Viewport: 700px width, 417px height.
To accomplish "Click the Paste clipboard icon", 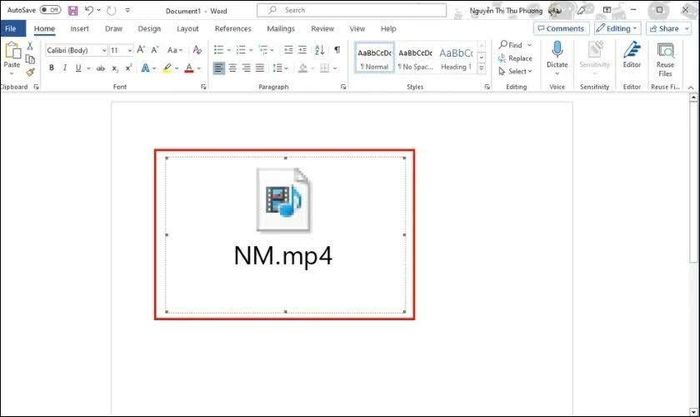I will click(12, 51).
